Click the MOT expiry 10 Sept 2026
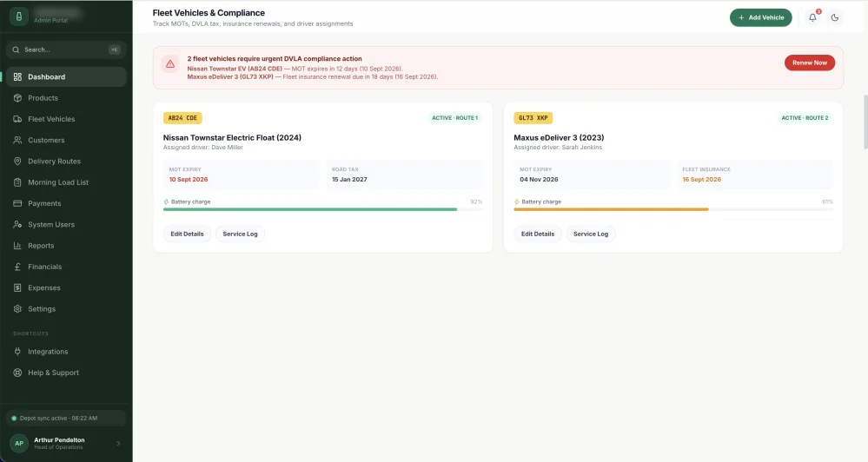Screen dimensions: 868x462 point(189,179)
